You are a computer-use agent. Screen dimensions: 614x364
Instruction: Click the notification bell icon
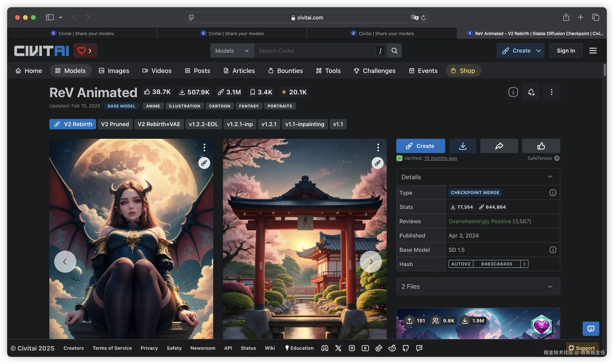[531, 92]
